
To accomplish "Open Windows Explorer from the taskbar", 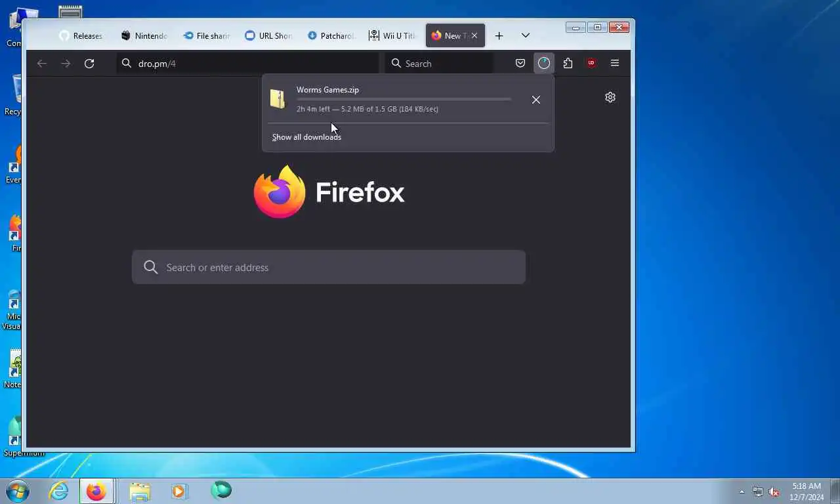I will 140,491.
